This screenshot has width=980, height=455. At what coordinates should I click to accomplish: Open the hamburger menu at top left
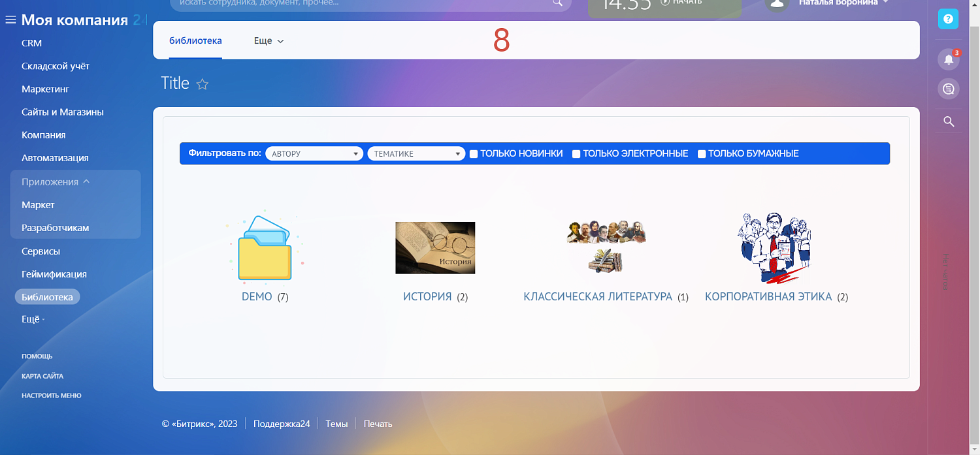click(10, 19)
